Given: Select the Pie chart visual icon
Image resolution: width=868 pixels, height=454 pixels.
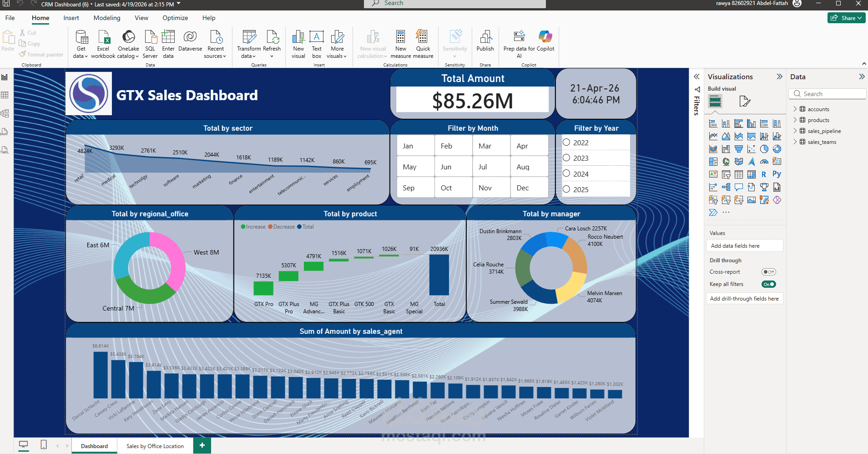Looking at the screenshot, I should 764,149.
